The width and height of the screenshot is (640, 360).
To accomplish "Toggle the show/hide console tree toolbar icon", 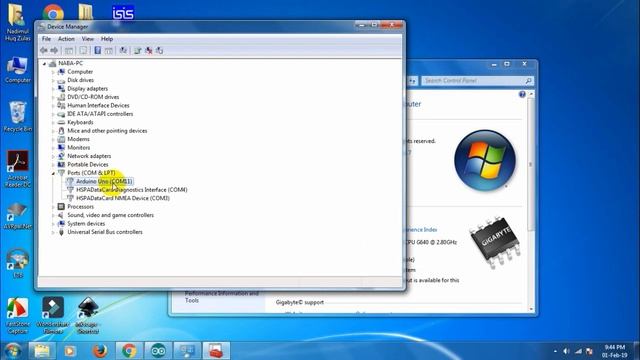I will point(69,50).
